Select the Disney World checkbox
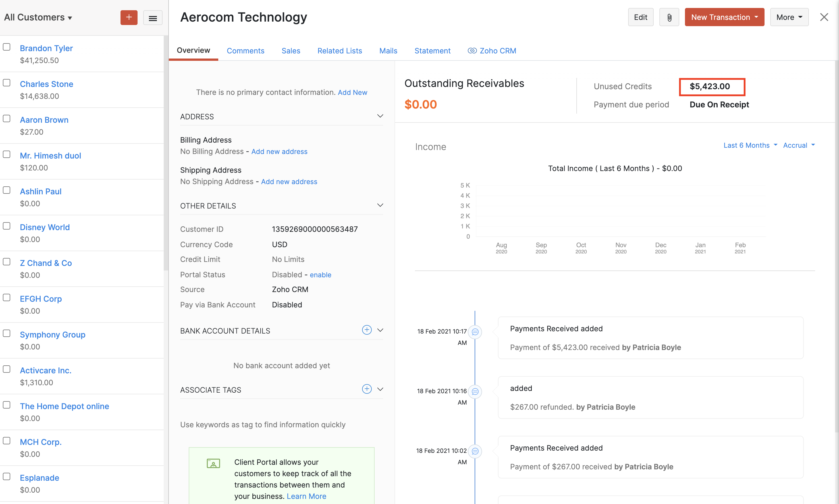The image size is (839, 504). (x=7, y=226)
